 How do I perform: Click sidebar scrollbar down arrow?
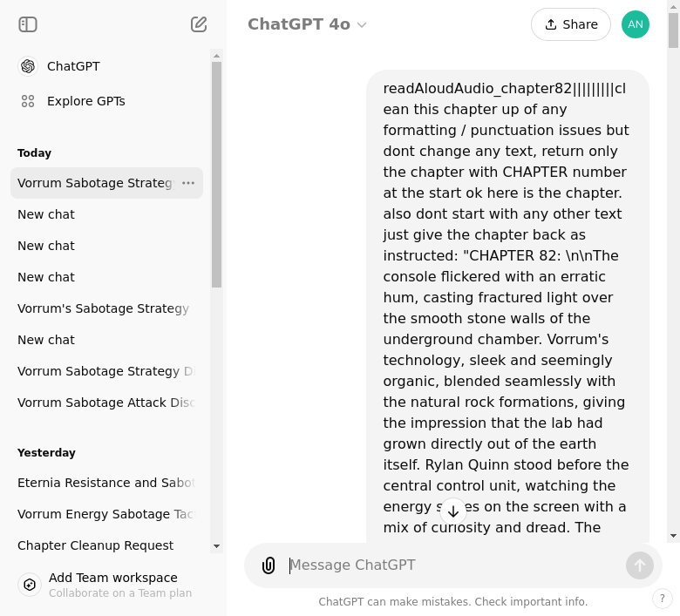[x=217, y=546]
